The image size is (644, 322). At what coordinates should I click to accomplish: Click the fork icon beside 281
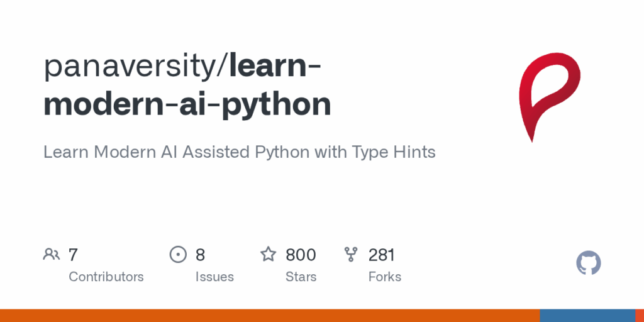(x=351, y=255)
